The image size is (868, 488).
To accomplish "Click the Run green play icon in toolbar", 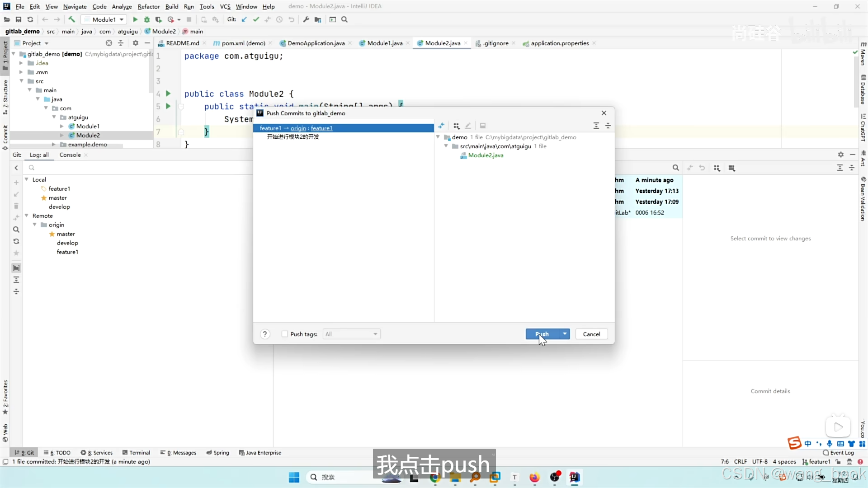I will coord(135,19).
